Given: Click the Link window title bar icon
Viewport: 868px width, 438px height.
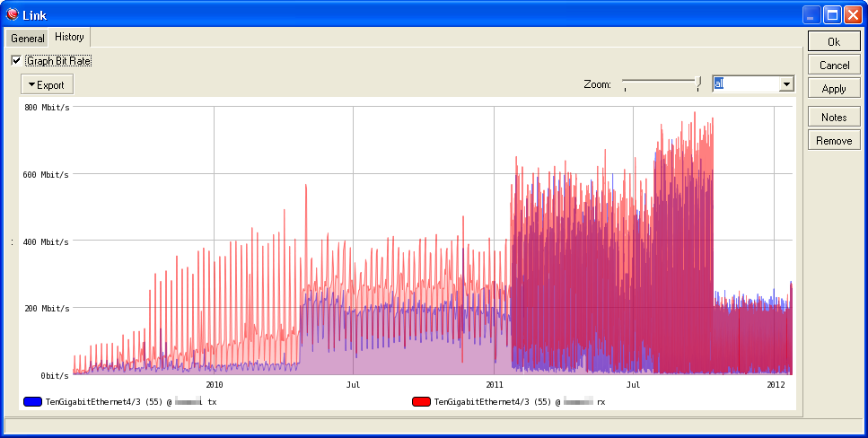Looking at the screenshot, I should [x=12, y=14].
